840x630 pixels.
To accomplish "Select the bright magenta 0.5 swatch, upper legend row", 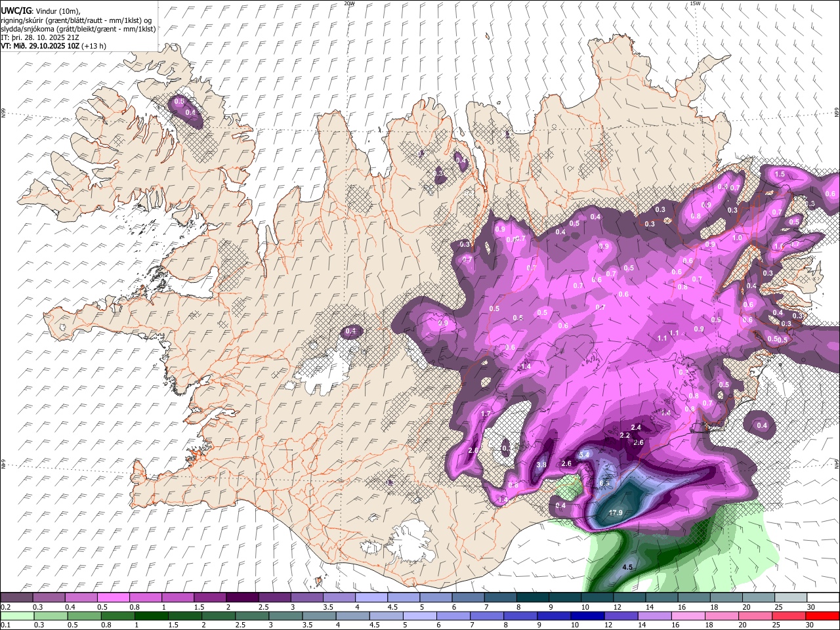I will [x=113, y=597].
